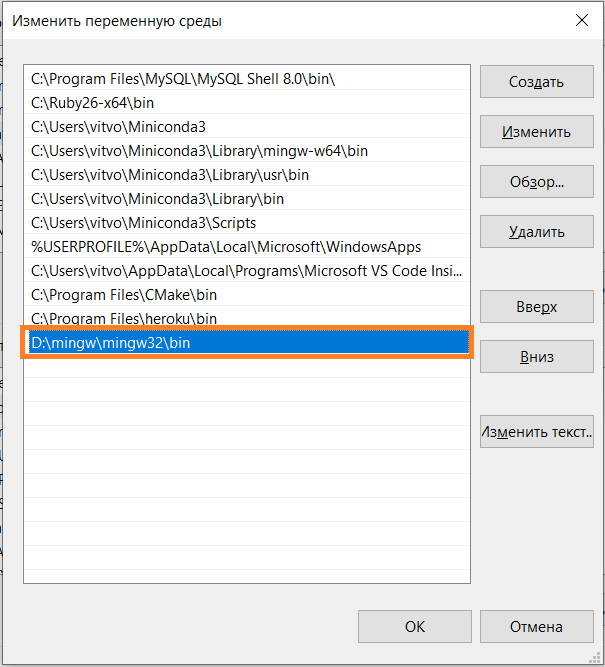Click the highlighted D:\mingw\mingw32\bin field
Screen dimensions: 605x667
tap(247, 343)
